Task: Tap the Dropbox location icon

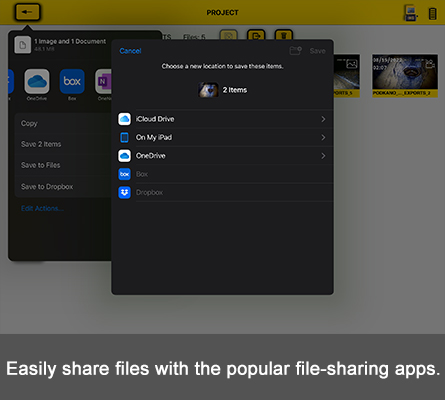Action: coord(124,192)
